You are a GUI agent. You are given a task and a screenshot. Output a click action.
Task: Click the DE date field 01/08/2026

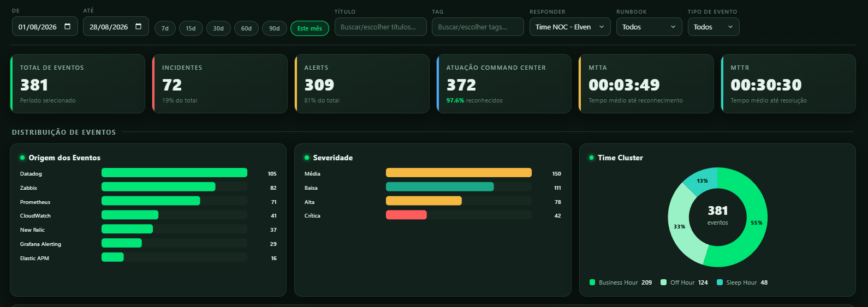pos(45,27)
